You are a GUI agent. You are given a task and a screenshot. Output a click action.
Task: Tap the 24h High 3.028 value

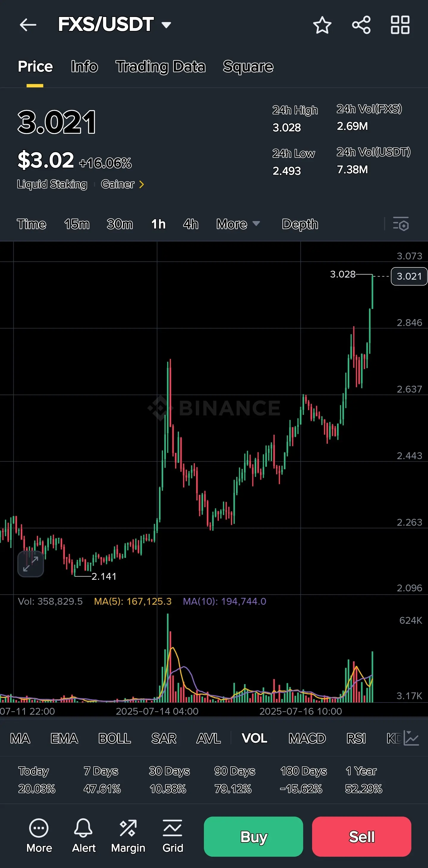pos(287,128)
